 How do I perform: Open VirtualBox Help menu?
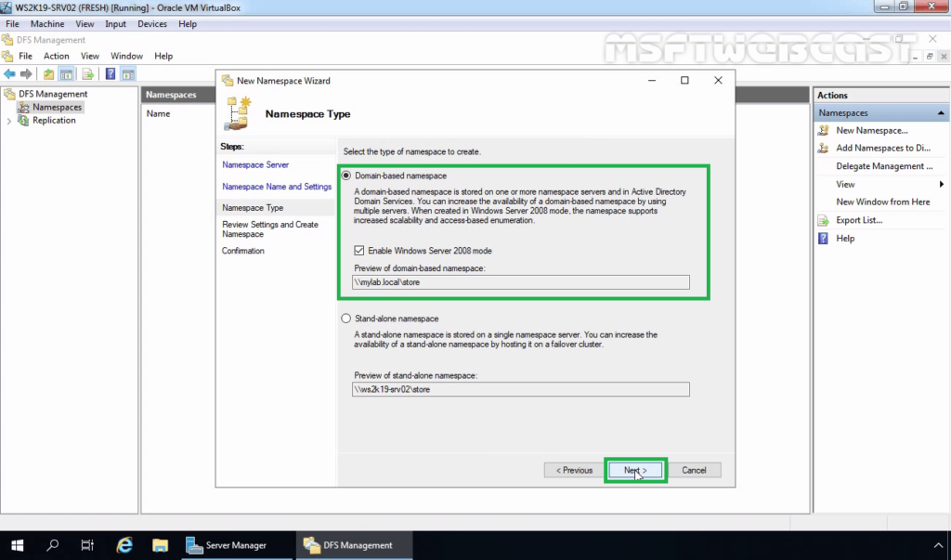188,24
